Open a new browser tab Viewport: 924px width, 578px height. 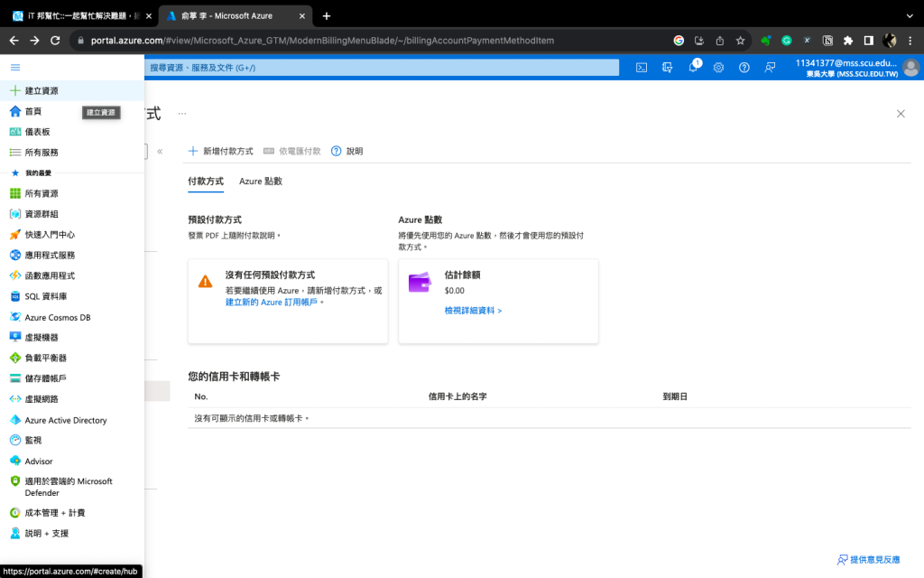coord(327,16)
